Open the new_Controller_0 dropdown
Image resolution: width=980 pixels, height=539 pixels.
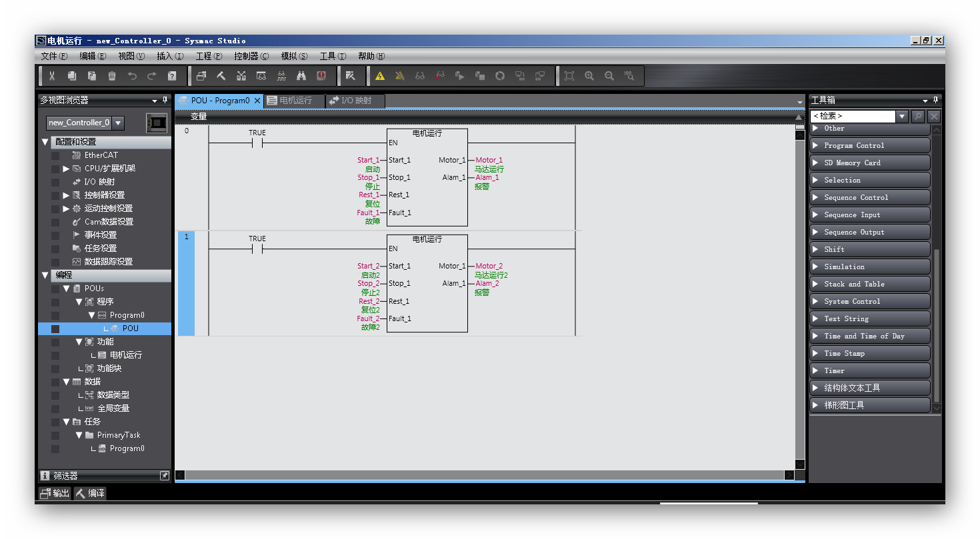coord(118,123)
